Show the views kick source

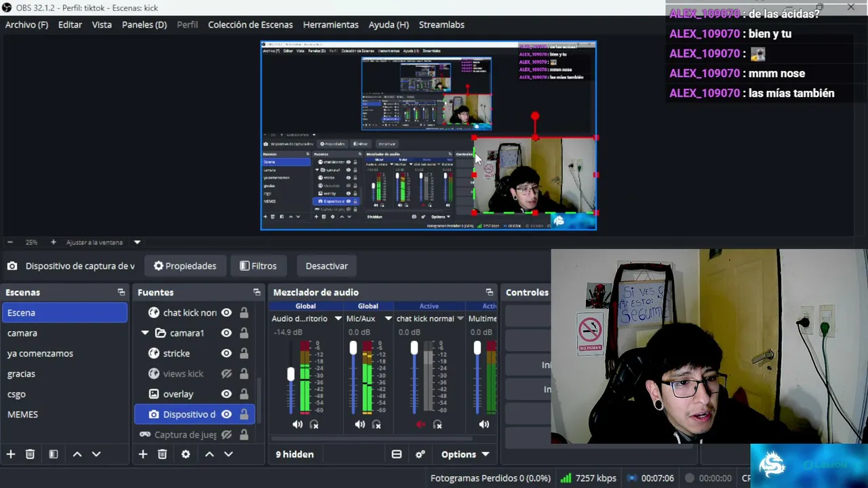pyautogui.click(x=226, y=373)
